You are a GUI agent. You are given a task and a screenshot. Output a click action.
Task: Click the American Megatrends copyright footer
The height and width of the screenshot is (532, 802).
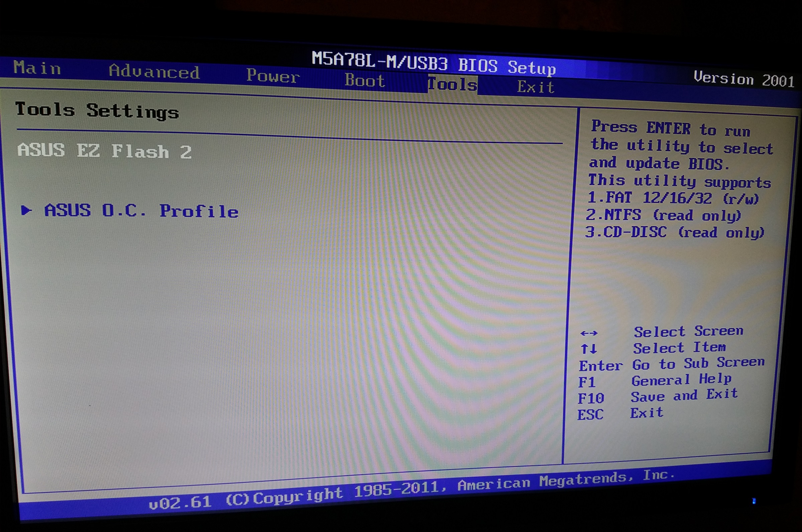[410, 489]
